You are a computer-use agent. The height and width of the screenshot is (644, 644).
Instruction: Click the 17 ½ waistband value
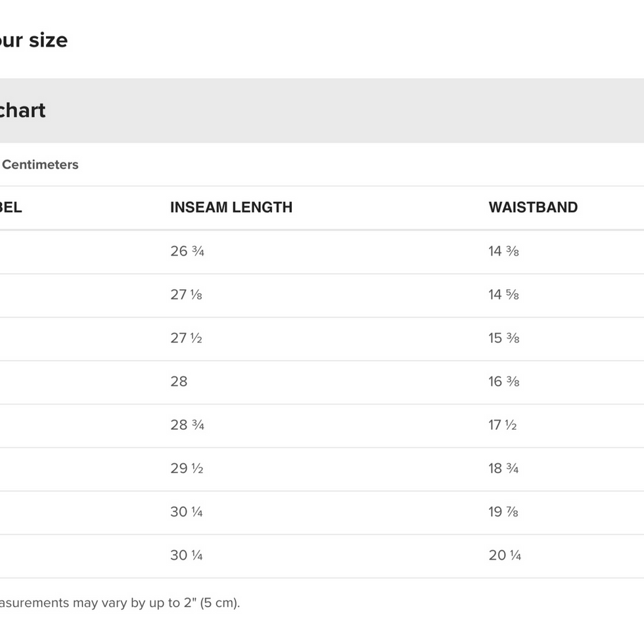(502, 425)
